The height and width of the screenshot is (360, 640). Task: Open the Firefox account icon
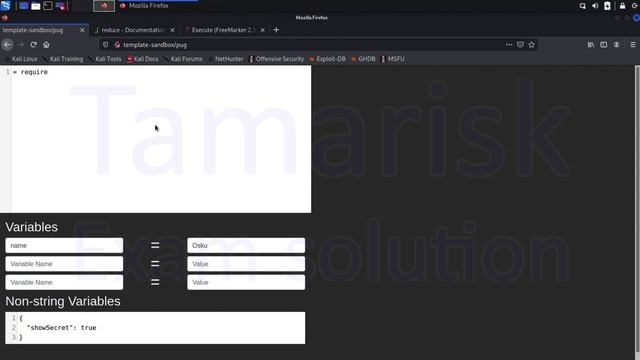(x=616, y=45)
